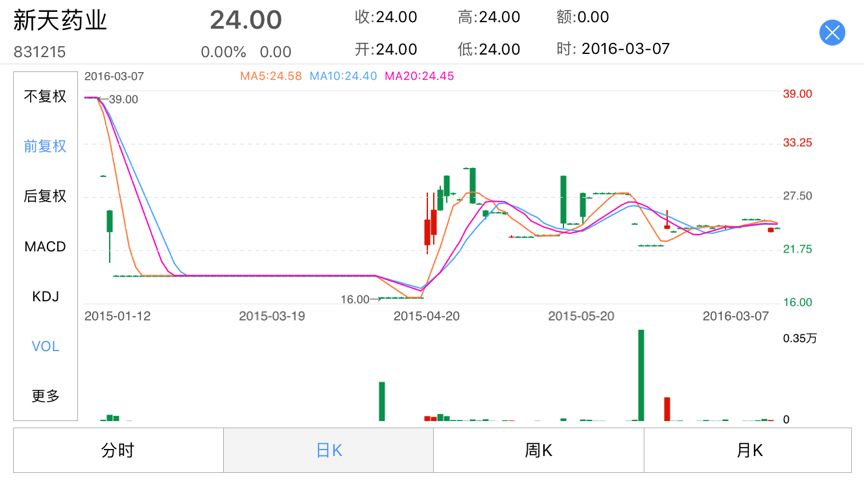864x485 pixels.
Task: Tap the 2015-01-12 date axis label
Action: click(x=117, y=316)
